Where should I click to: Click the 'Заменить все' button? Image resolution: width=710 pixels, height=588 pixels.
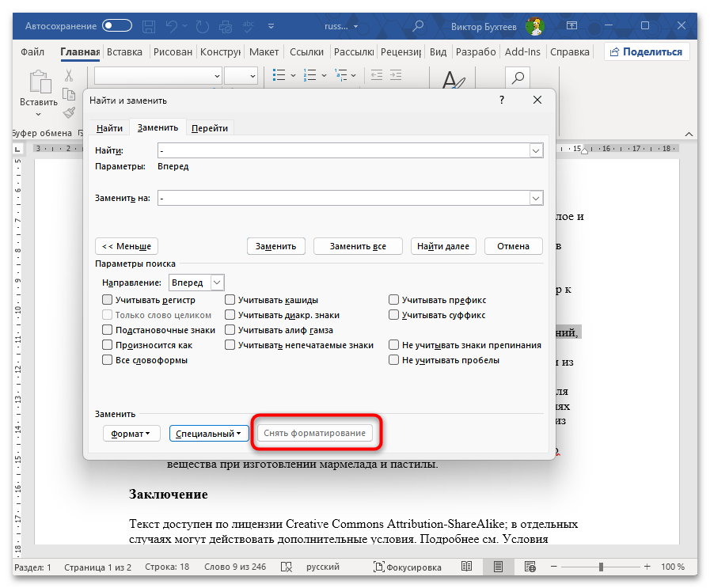358,246
